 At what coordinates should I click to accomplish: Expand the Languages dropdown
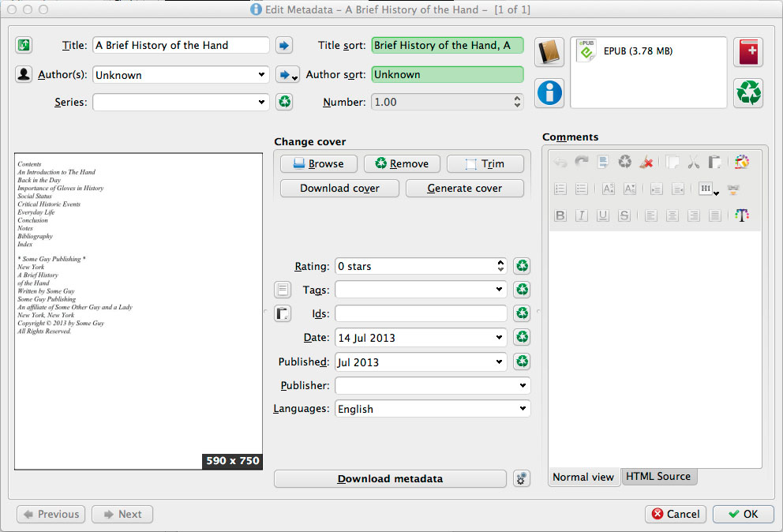coord(523,409)
